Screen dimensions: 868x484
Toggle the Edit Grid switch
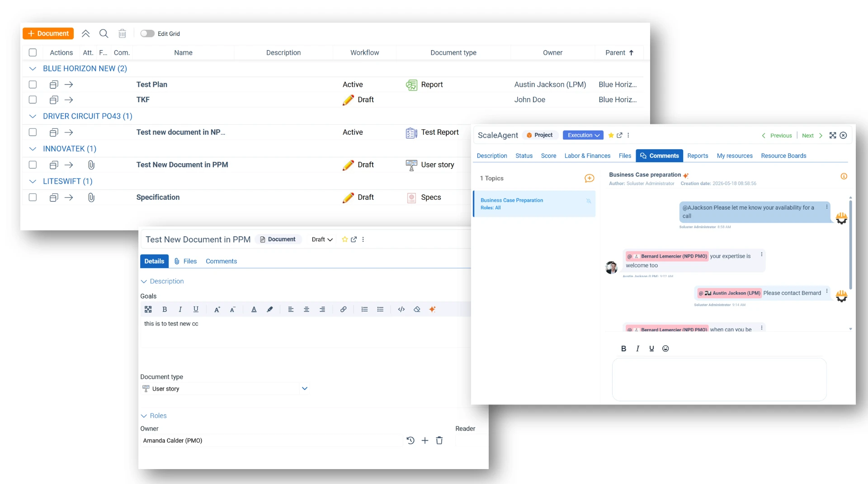click(x=147, y=33)
